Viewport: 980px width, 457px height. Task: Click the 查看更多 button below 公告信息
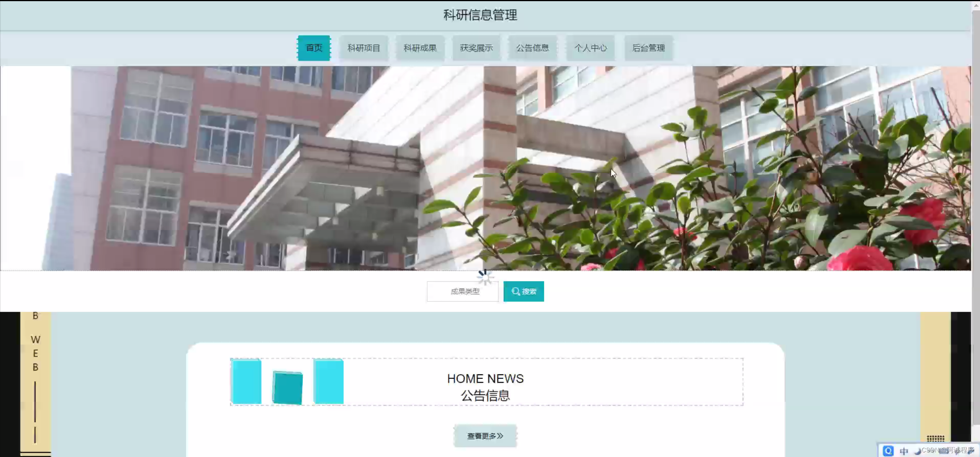(x=485, y=436)
